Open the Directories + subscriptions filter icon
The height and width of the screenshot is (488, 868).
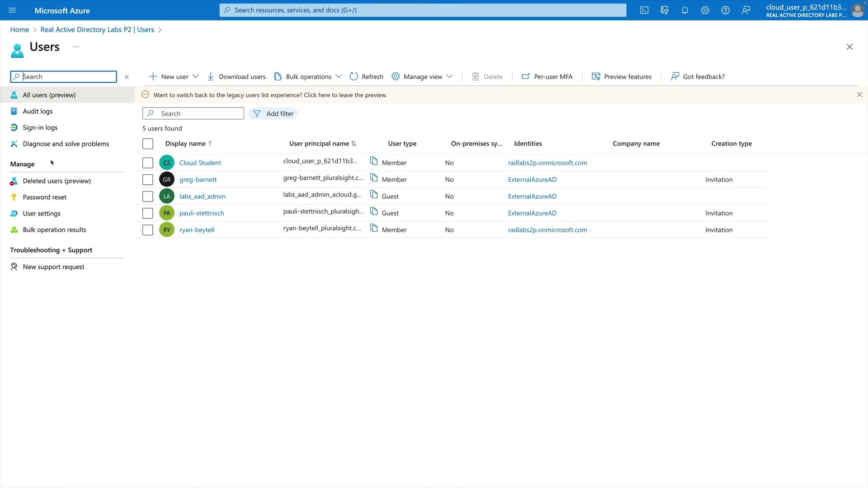click(665, 10)
